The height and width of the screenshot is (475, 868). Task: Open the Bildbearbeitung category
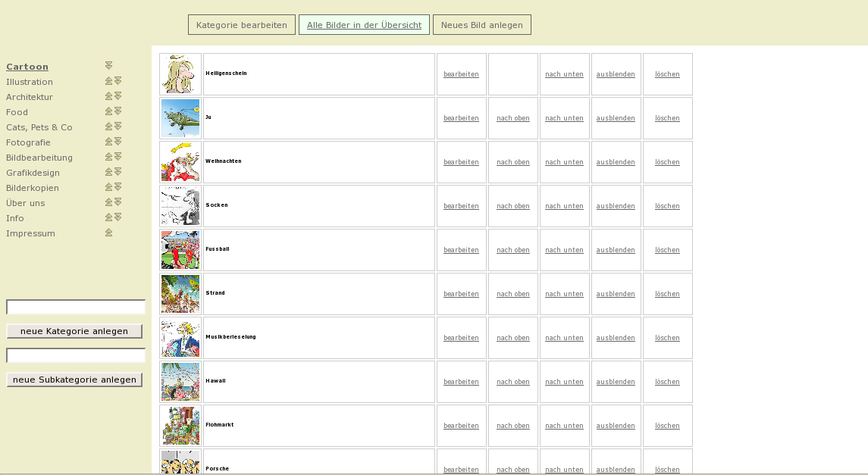[39, 158]
